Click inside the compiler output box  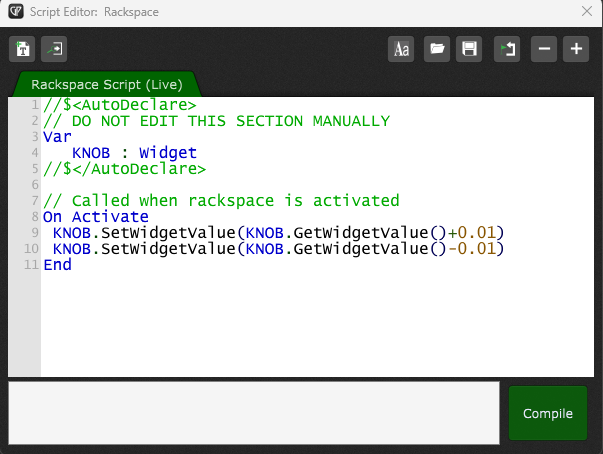point(253,411)
